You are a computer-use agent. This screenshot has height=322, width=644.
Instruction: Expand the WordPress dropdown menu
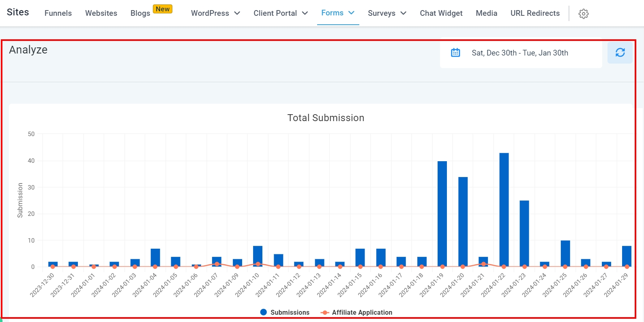tap(215, 13)
